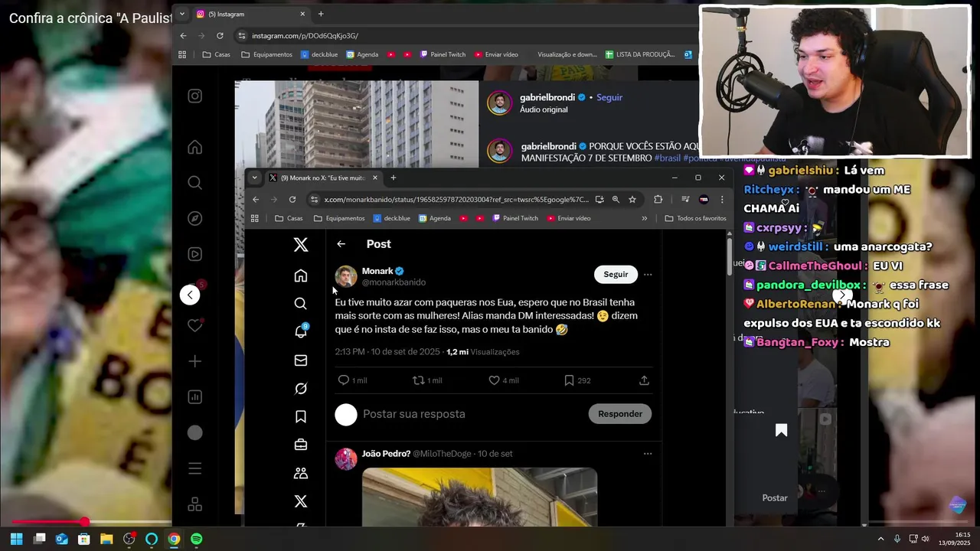Reload the X page
Viewport: 980px width, 551px height.
click(x=292, y=200)
